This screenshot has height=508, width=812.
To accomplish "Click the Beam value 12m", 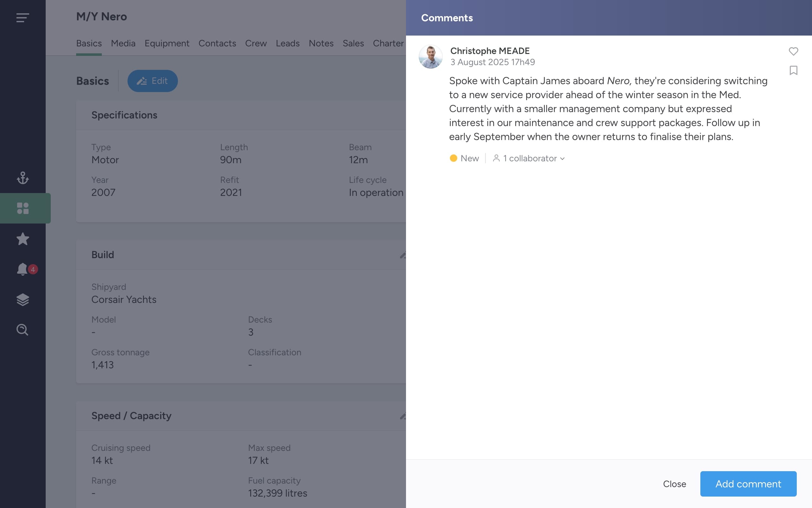I will (x=358, y=160).
